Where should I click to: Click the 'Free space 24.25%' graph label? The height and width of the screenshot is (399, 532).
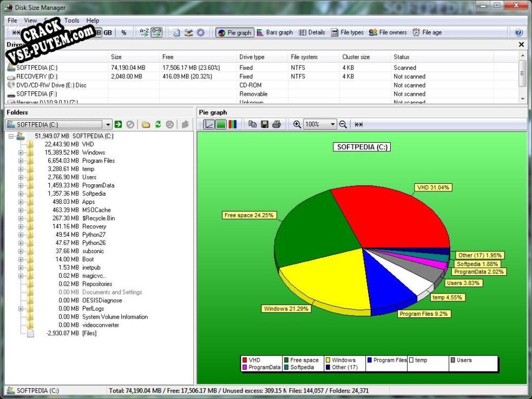249,215
